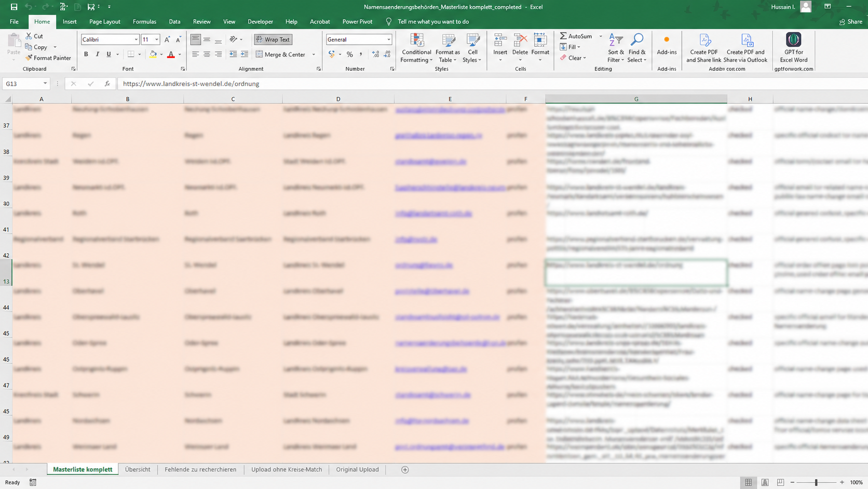
Task: Open Find & Select
Action: [x=637, y=48]
